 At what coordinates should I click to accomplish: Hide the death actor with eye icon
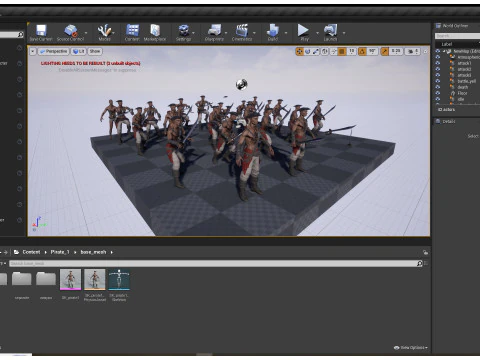pyautogui.click(x=438, y=87)
